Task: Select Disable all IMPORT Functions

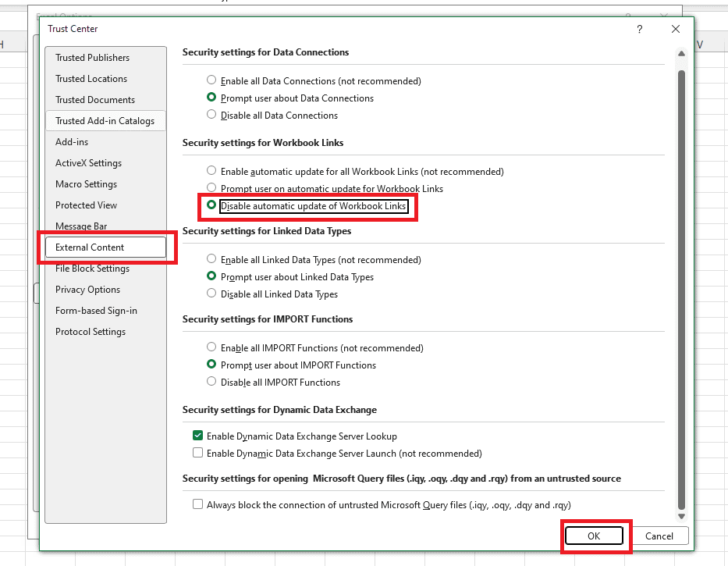Action: [x=211, y=382]
